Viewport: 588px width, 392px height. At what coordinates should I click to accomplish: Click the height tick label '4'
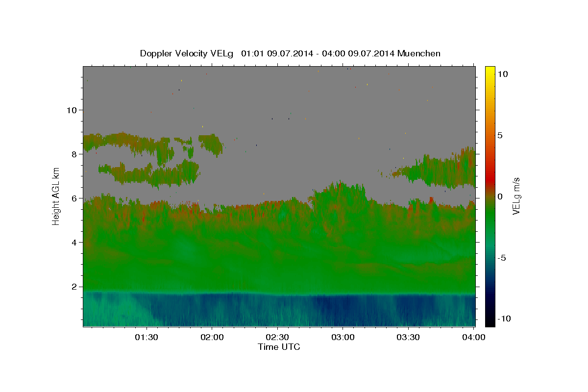coord(74,243)
